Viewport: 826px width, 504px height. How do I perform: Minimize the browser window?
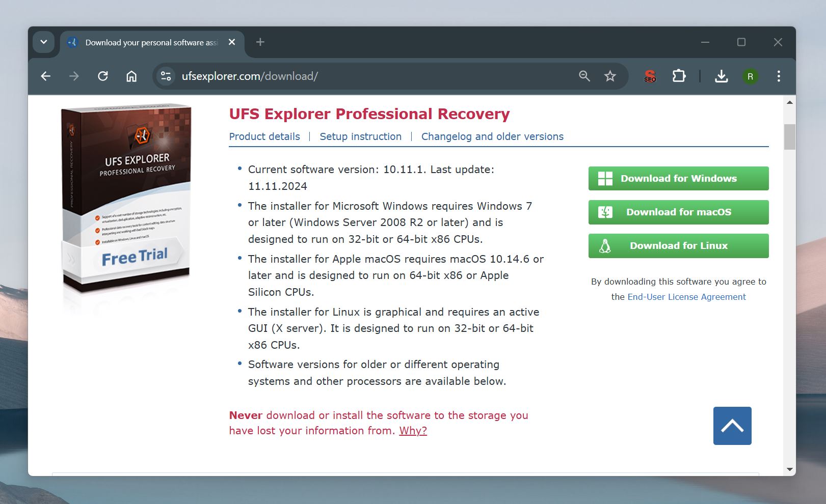pyautogui.click(x=705, y=42)
